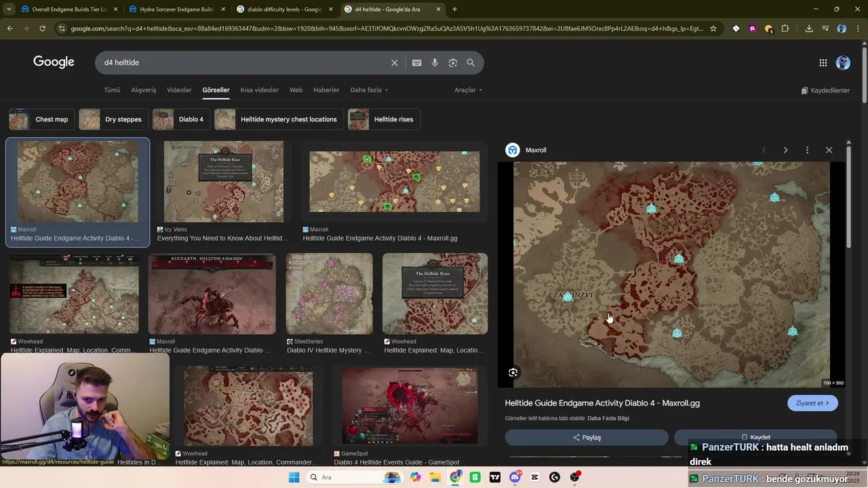Open a new browser tab
This screenshot has width=868, height=488.
pyautogui.click(x=454, y=9)
